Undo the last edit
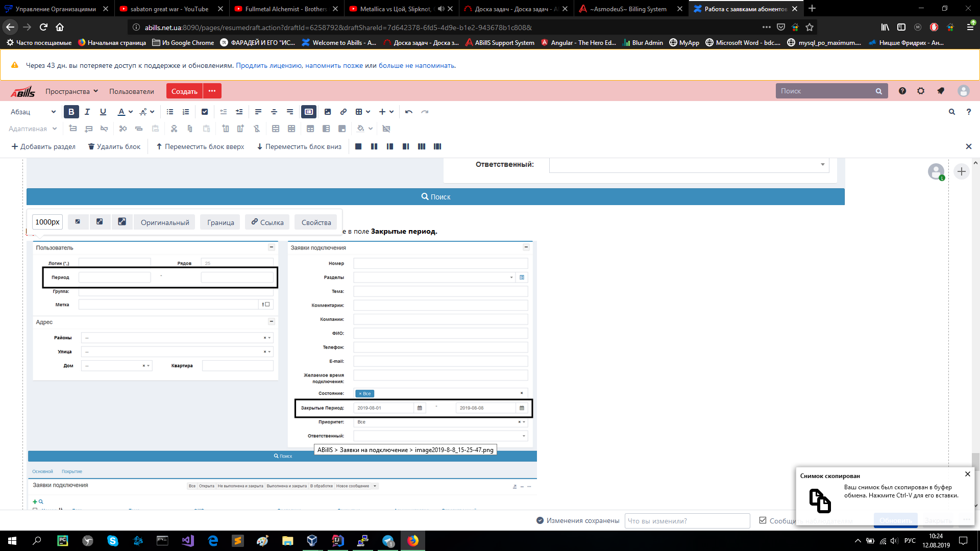980x551 pixels. tap(409, 112)
